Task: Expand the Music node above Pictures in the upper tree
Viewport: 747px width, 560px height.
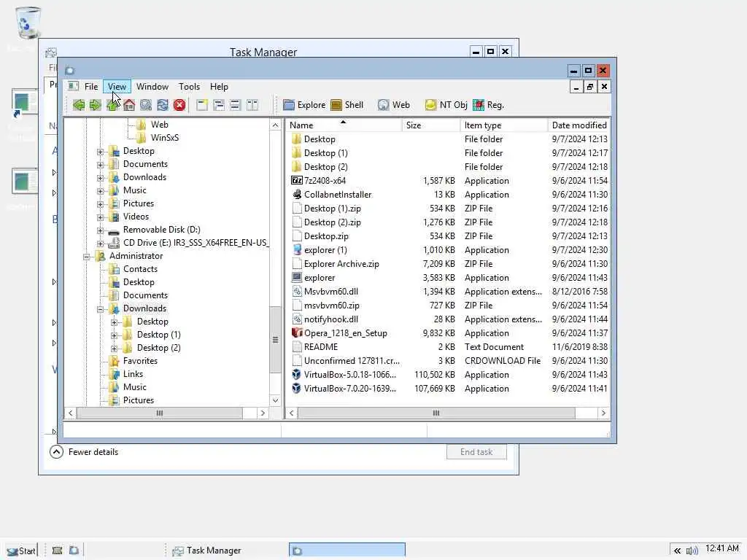Action: (x=100, y=190)
